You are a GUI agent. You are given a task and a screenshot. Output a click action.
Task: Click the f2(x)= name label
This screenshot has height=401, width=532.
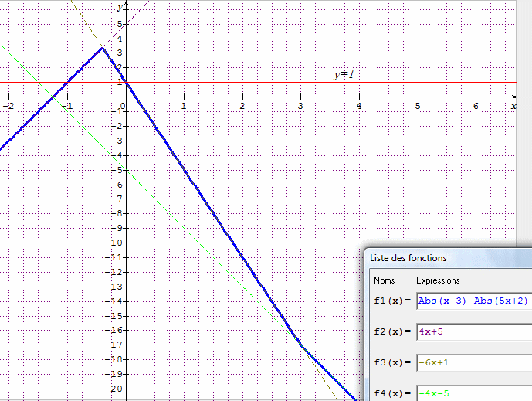(391, 332)
